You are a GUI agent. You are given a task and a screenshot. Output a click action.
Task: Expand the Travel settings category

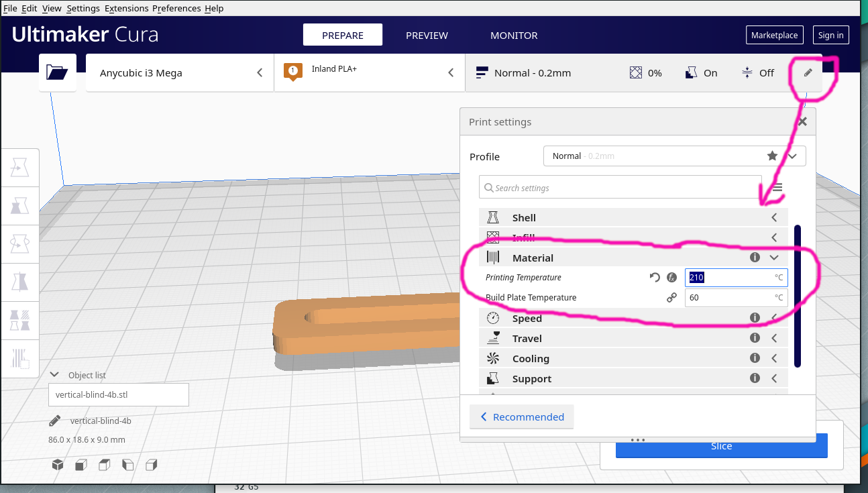click(x=633, y=338)
